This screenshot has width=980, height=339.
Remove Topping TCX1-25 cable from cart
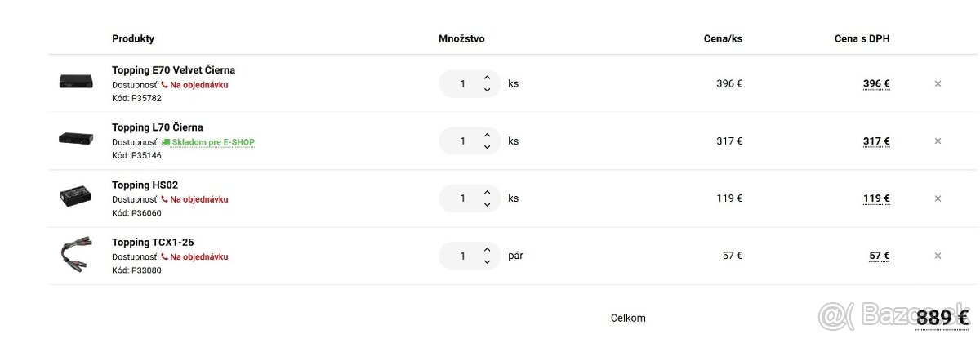938,256
